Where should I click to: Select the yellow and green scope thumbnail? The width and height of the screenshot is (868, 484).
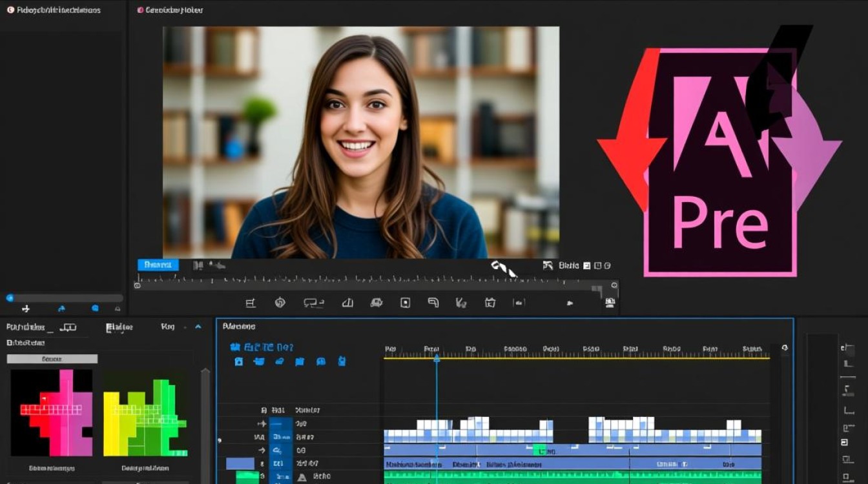pos(145,413)
